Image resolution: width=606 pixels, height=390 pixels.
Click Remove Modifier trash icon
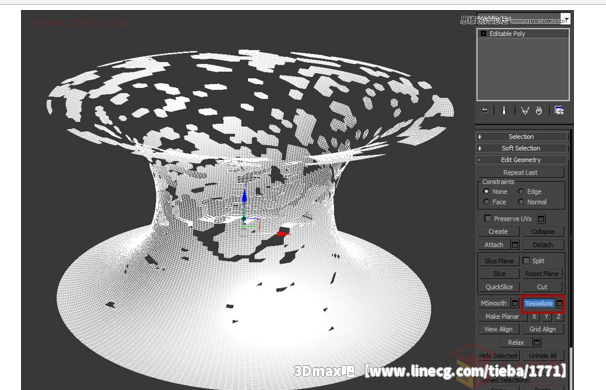click(x=539, y=111)
